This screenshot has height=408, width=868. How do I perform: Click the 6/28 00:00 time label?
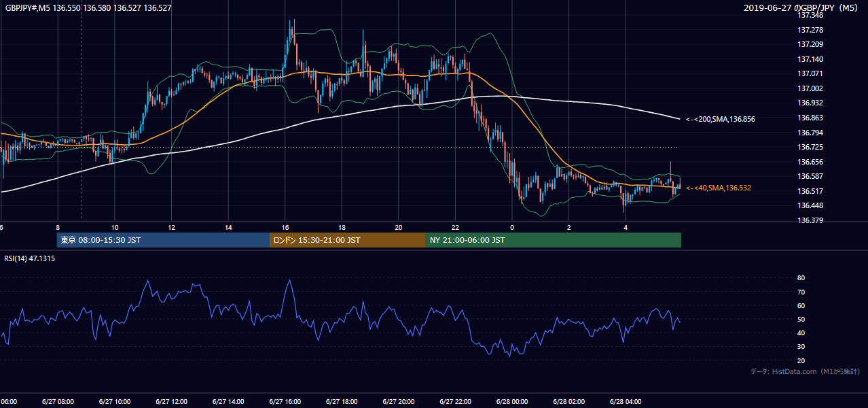pos(512,401)
